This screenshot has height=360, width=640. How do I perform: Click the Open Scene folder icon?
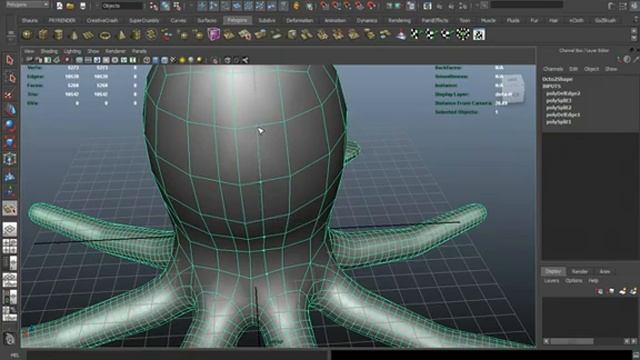click(70, 5)
